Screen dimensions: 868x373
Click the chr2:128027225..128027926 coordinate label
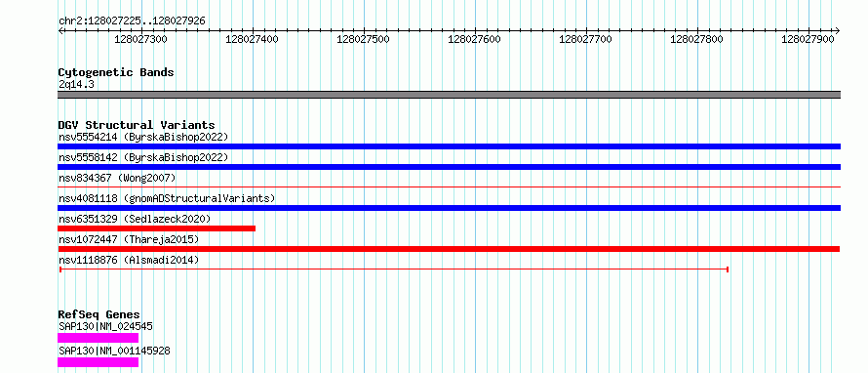(132, 21)
